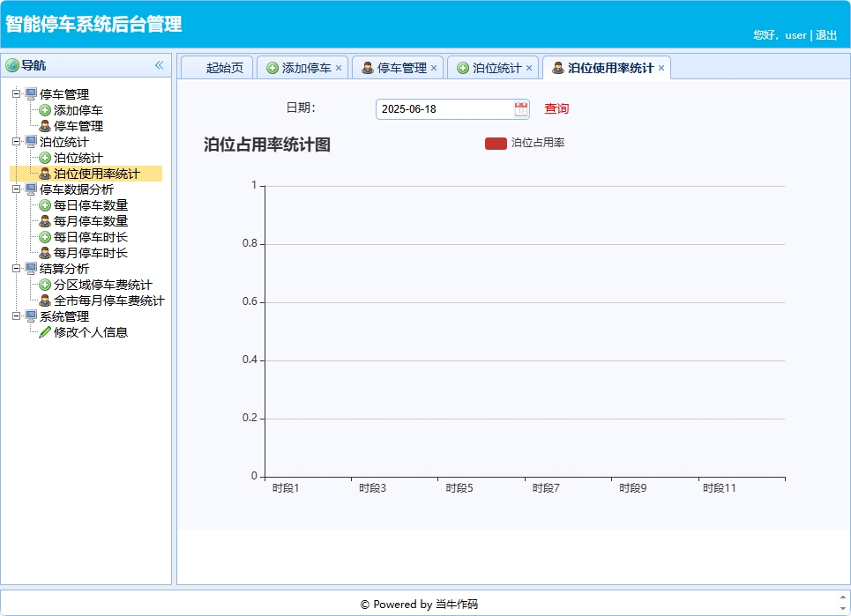Click the plus icon beside 每日停车数量
The height and width of the screenshot is (616, 851).
[x=44, y=205]
